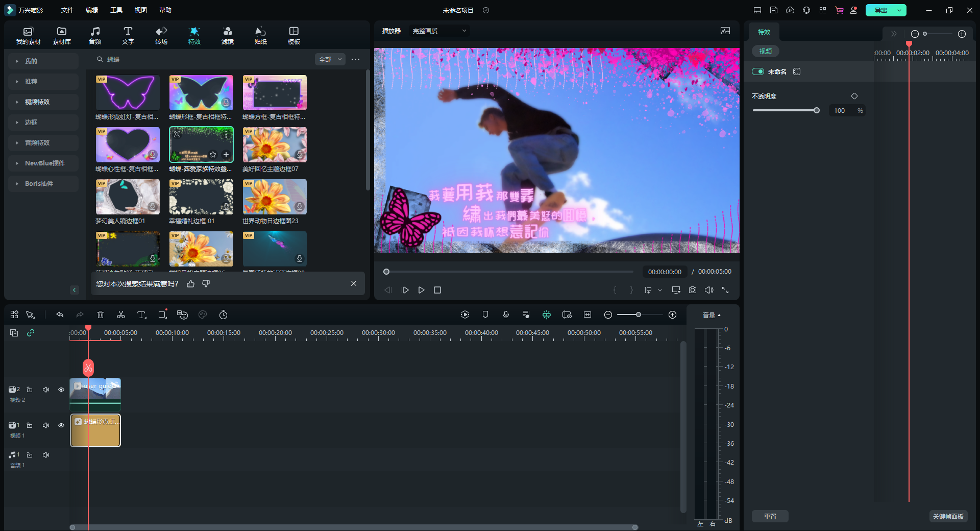The image size is (980, 531).
Task: Dismiss the search satisfaction prompt
Action: 354,283
